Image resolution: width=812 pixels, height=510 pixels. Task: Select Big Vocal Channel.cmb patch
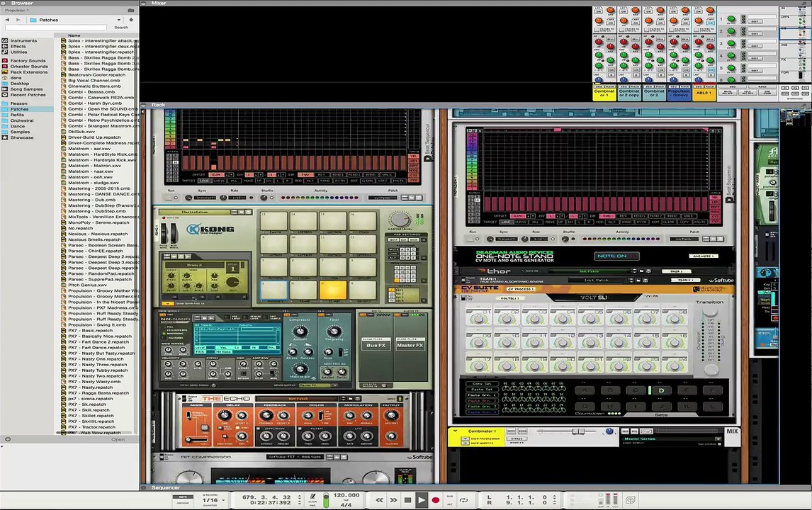pos(94,80)
